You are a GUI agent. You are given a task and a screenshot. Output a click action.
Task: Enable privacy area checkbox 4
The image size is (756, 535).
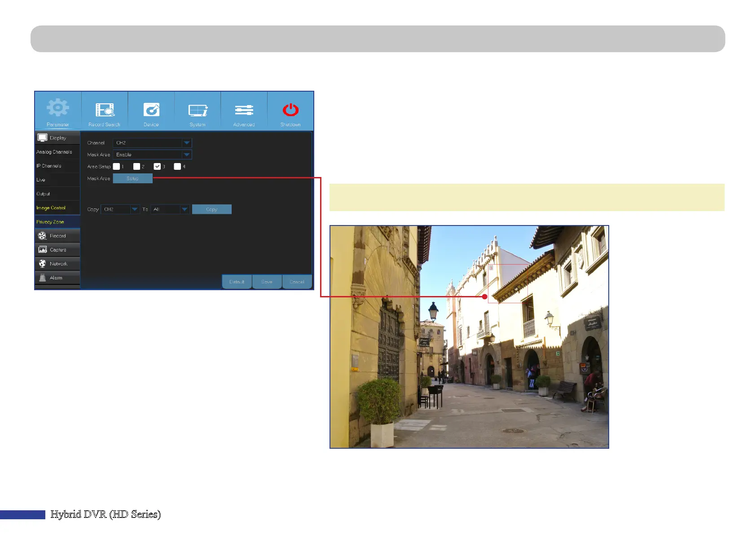pos(177,166)
